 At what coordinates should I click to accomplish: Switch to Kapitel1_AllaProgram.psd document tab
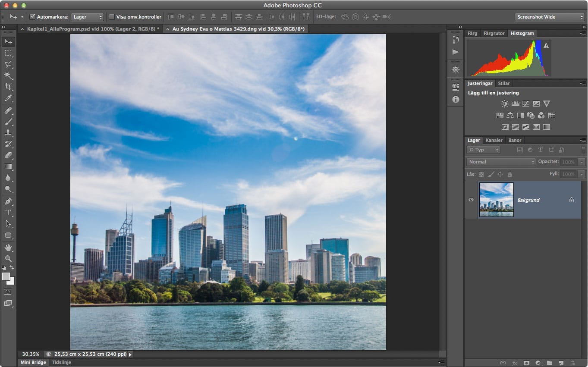coord(93,29)
